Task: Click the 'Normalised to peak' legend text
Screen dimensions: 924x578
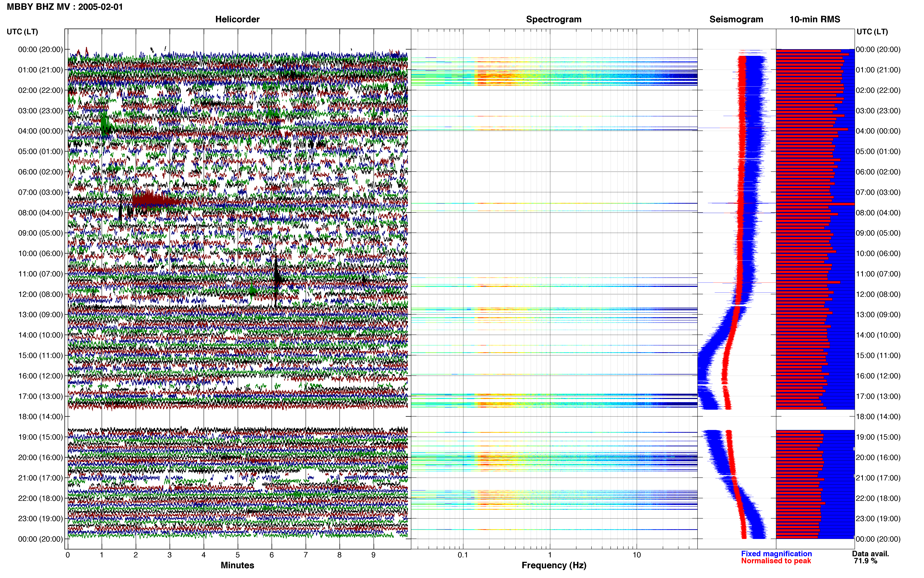Action: click(x=776, y=561)
